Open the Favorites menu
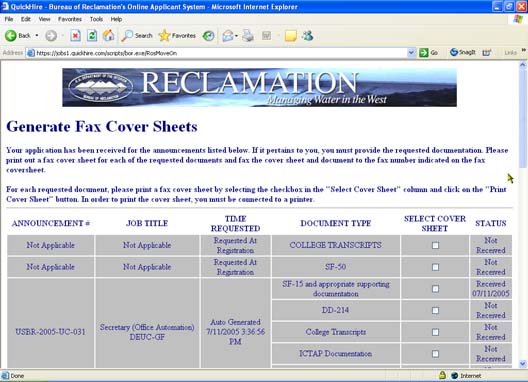The width and height of the screenshot is (528, 382). [70, 19]
